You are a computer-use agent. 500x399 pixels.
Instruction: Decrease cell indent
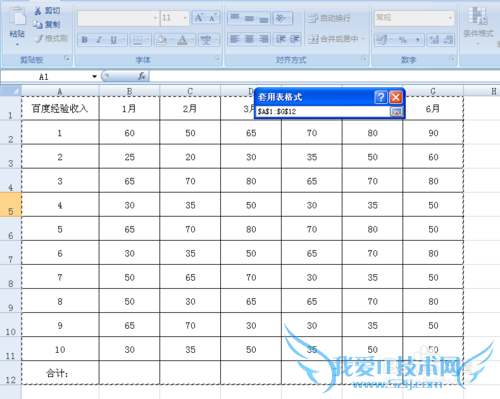[280, 39]
